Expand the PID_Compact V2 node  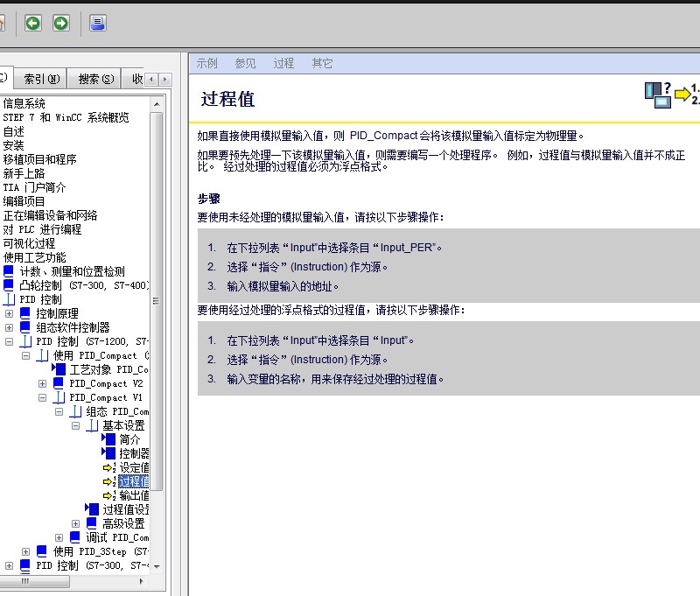[x=41, y=383]
